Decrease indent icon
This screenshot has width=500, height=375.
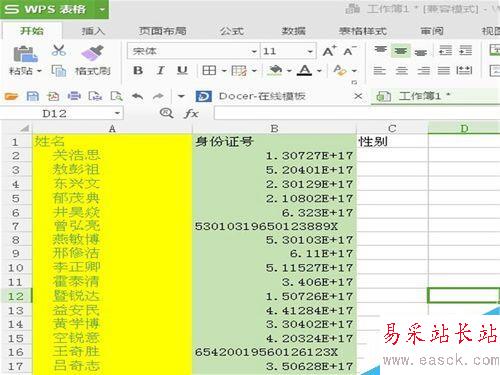coord(445,50)
